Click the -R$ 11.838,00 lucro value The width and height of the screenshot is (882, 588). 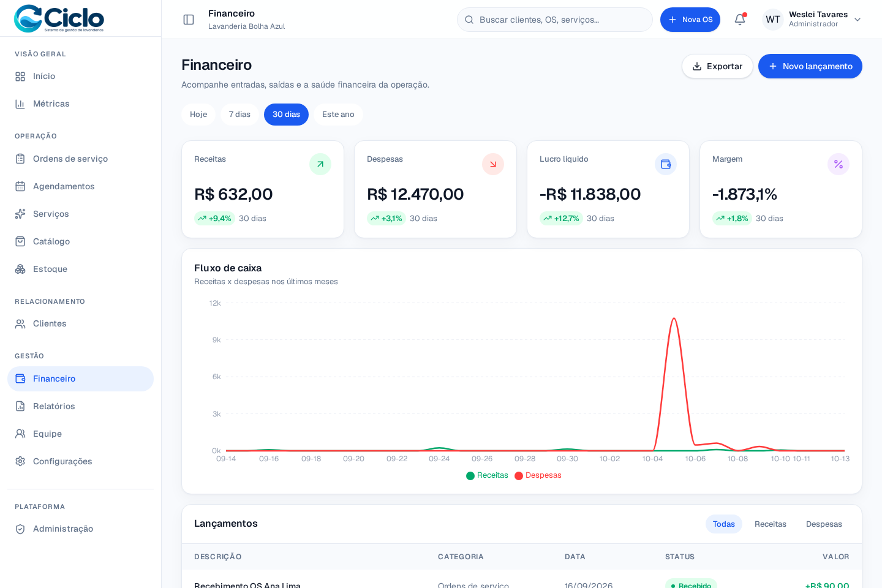coord(590,195)
